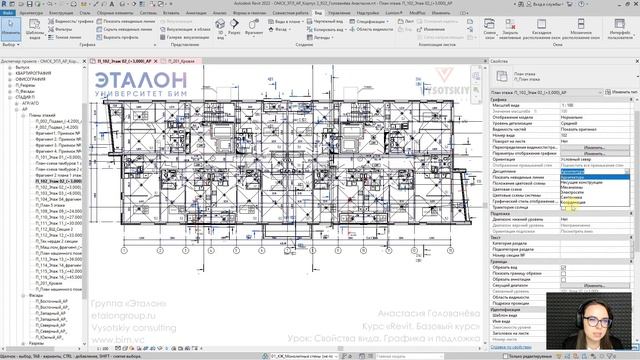The image size is (640, 360).
Task: Collapse Планы этажей tree node
Action: (x=23, y=116)
